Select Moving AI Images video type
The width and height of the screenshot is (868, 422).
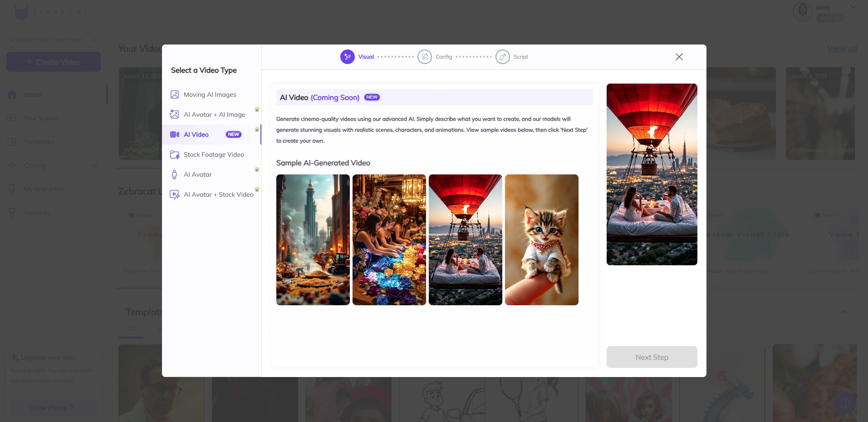click(211, 94)
